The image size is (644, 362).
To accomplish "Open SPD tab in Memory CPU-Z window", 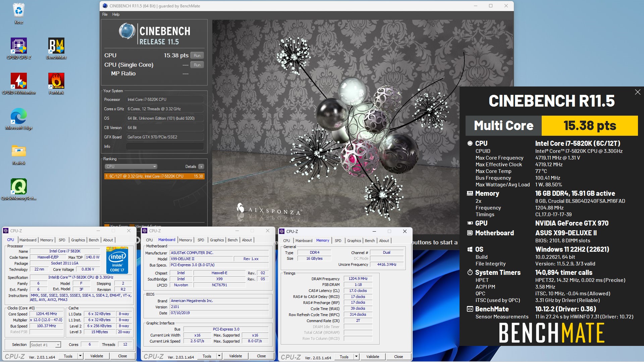I will pyautogui.click(x=338, y=241).
